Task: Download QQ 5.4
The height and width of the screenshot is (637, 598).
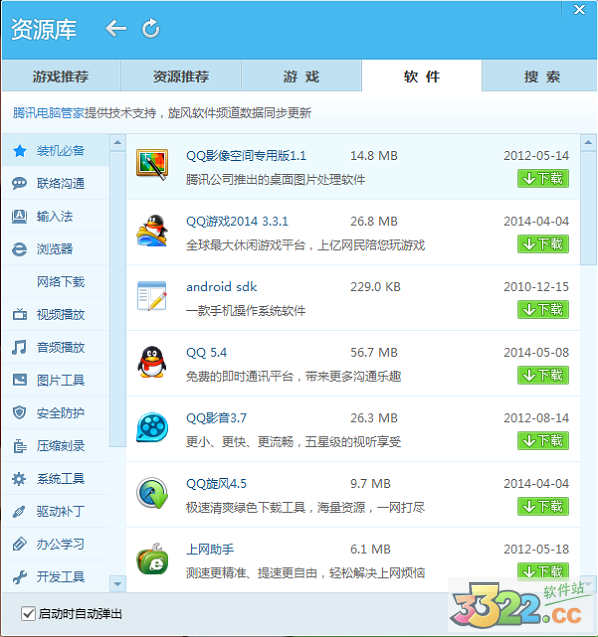Action: coord(543,375)
